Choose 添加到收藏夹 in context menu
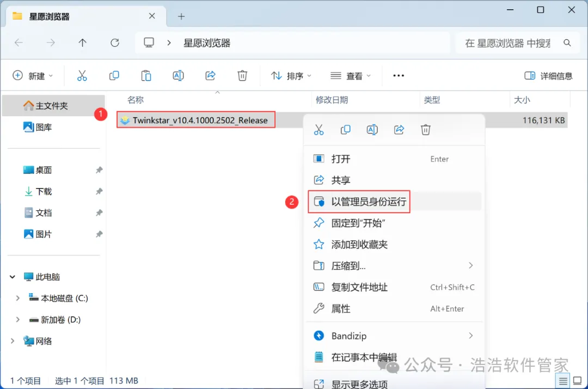The width and height of the screenshot is (588, 389). (395, 245)
